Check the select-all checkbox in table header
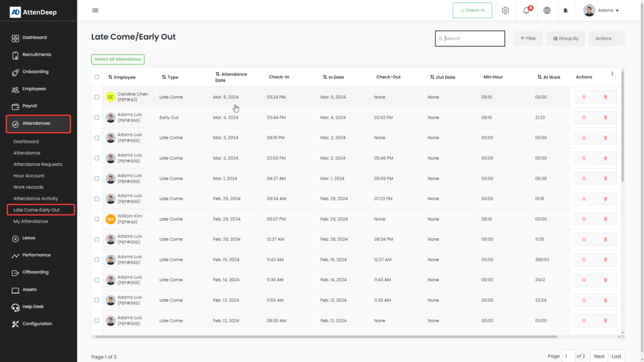 (97, 77)
